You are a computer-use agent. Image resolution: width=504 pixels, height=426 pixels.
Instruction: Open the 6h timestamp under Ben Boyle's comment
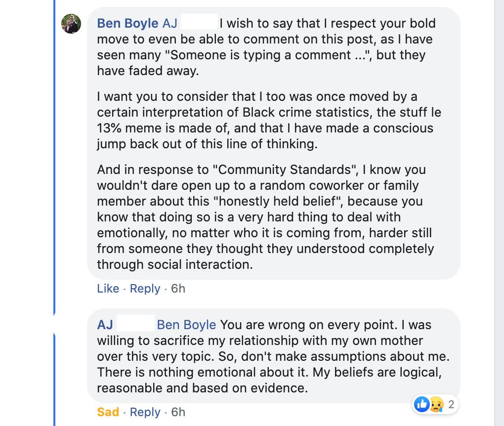(x=178, y=289)
